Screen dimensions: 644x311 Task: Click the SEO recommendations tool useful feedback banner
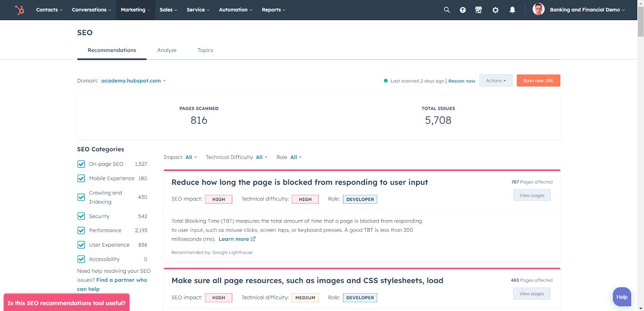(67, 303)
